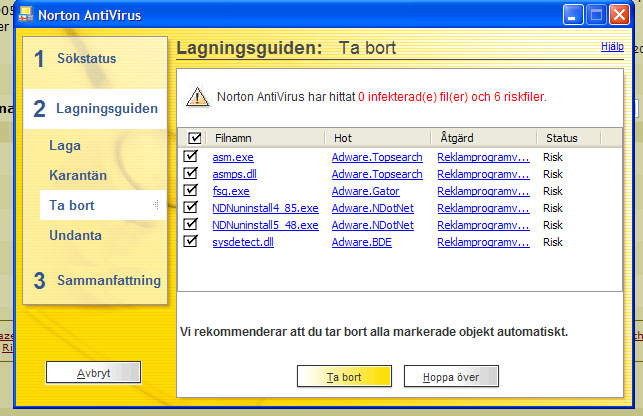Uncheck the NDNuninstall5_48.exe checkbox
Image resolution: width=643 pixels, height=416 pixels.
190,224
